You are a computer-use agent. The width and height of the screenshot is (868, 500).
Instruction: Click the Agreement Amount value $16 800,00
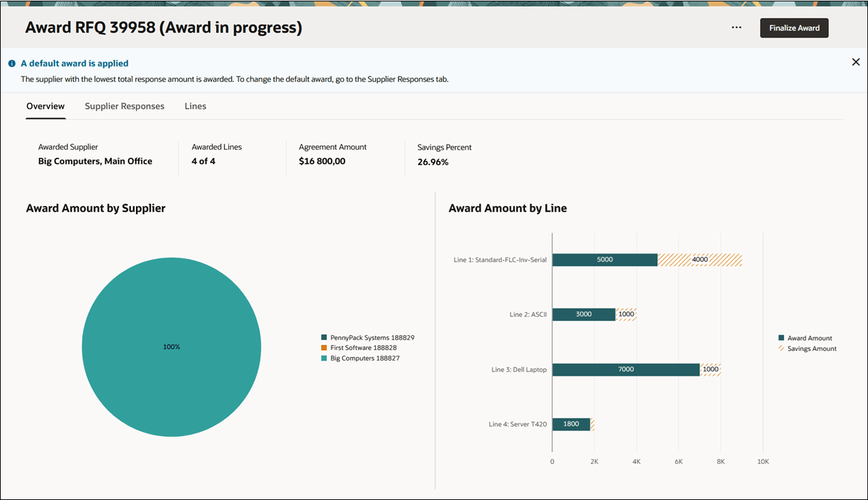[322, 161]
